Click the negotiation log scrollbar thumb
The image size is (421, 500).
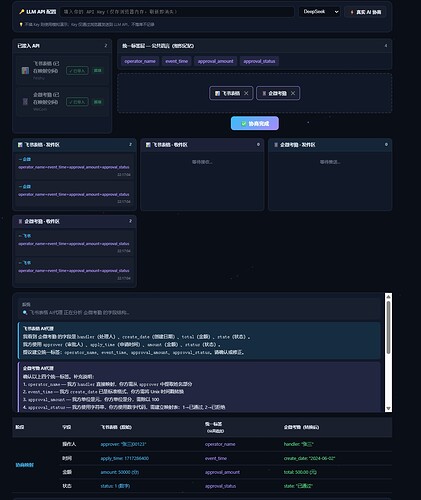388,327
